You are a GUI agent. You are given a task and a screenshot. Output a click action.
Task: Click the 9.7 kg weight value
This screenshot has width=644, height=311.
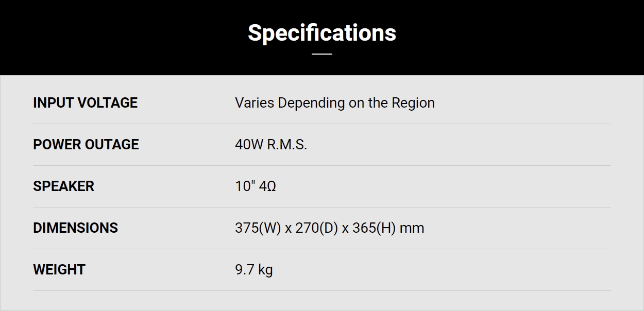254,270
